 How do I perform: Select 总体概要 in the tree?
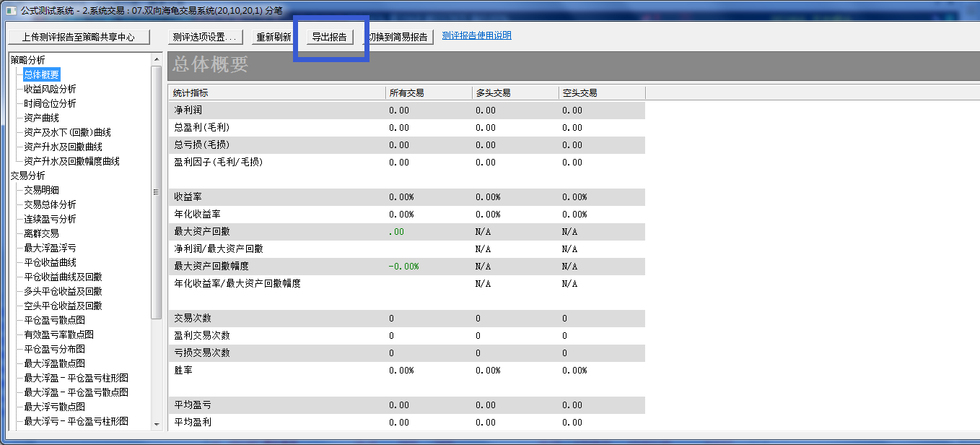coord(41,74)
